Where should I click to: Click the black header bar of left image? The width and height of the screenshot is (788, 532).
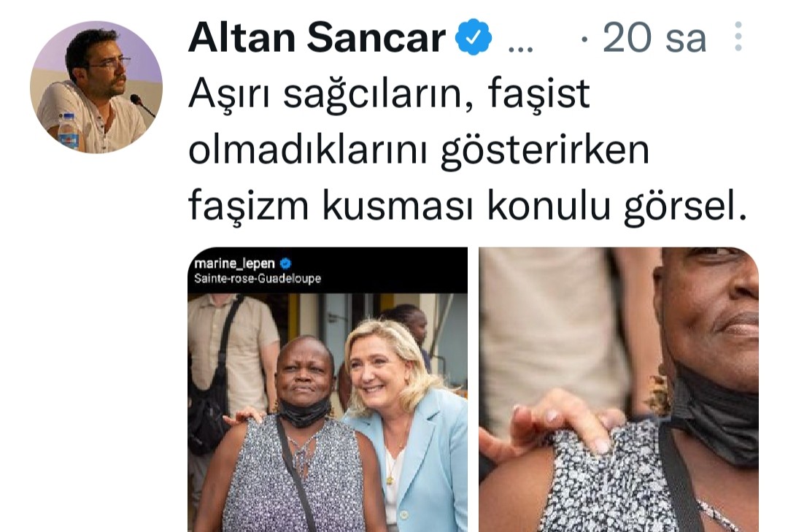point(328,271)
